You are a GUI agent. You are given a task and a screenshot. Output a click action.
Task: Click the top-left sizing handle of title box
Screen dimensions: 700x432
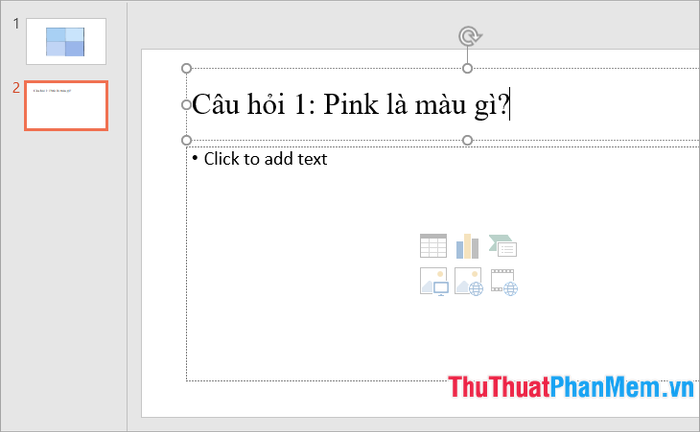tap(187, 68)
